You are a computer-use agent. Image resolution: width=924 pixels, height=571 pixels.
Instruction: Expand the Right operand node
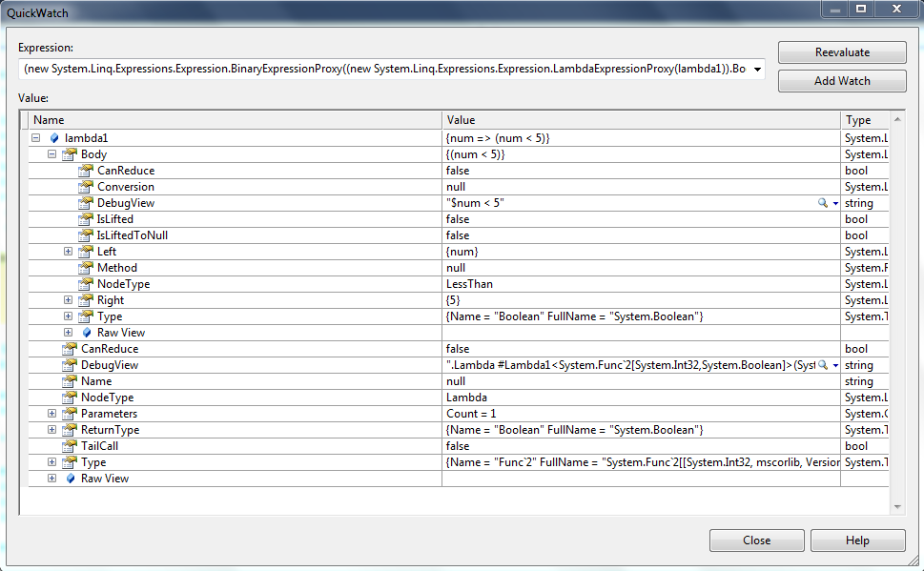(x=66, y=299)
